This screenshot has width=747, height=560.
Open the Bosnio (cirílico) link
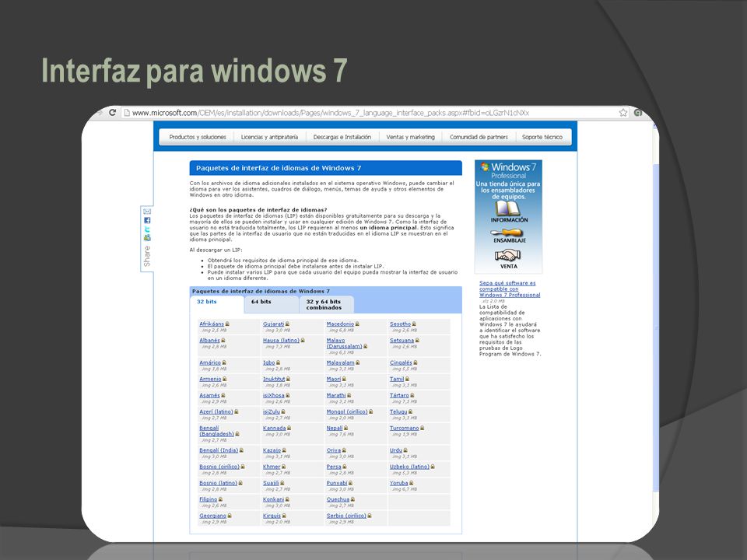[219, 467]
